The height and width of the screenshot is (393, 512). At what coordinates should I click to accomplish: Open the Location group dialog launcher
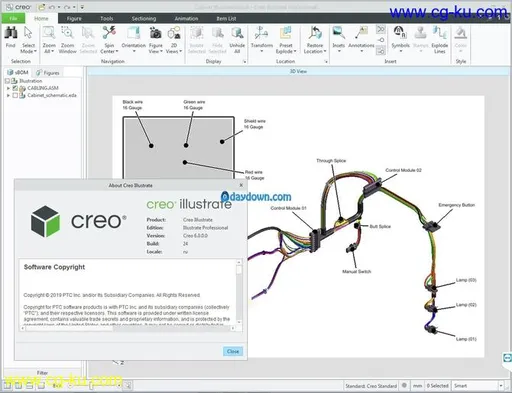pyautogui.click(x=326, y=62)
